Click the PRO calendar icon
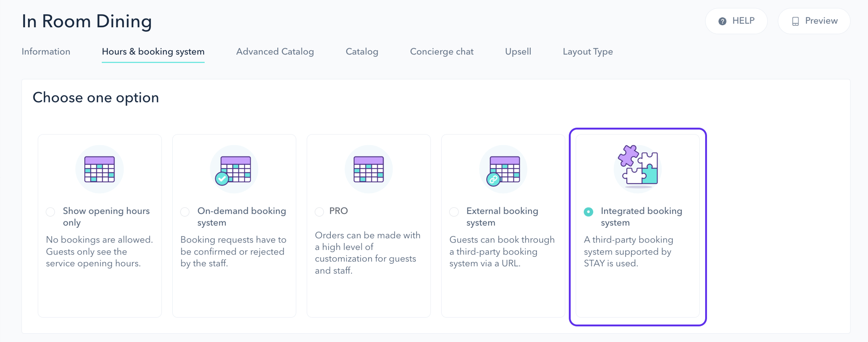This screenshot has width=868, height=342. (x=368, y=169)
